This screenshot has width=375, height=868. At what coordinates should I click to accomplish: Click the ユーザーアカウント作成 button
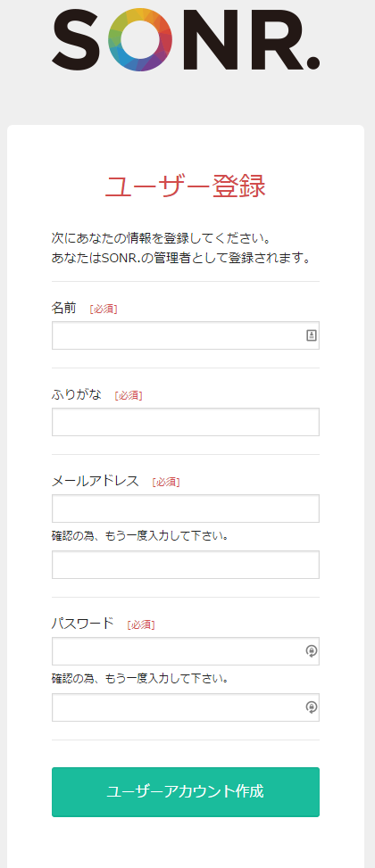(186, 792)
